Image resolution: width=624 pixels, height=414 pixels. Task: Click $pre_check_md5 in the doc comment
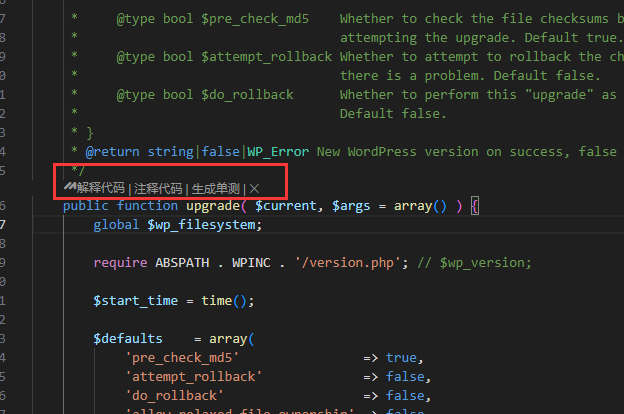coord(255,19)
